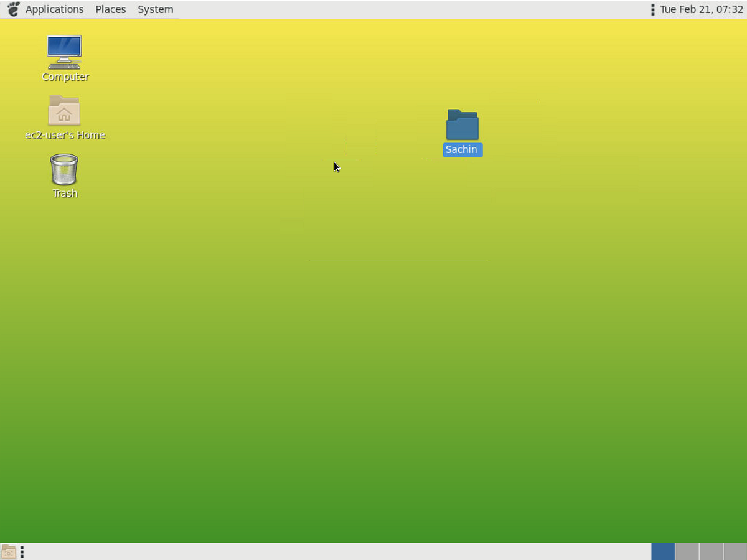Click the Sachin folder label
The image size is (747, 560).
pos(462,149)
